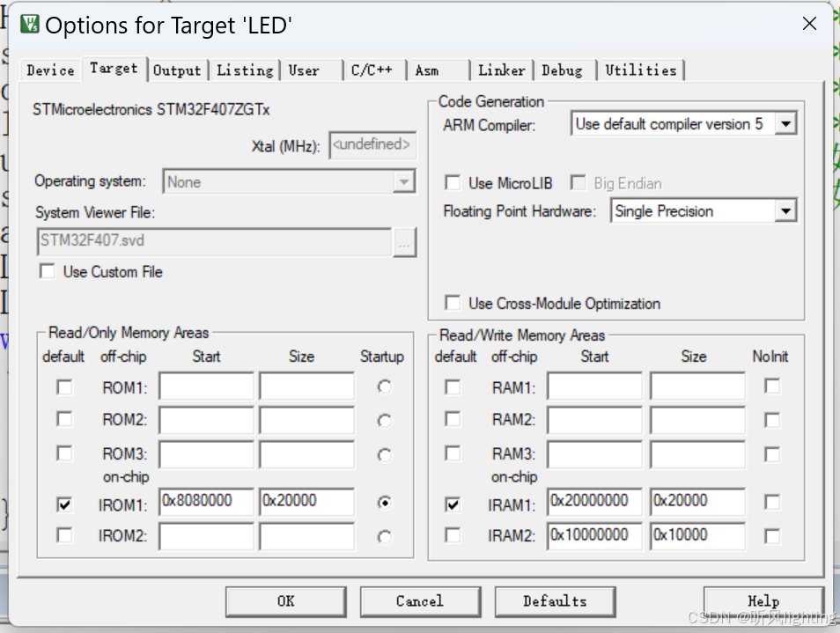Enable NoInit for RAM1
The width and height of the screenshot is (840, 633).
click(x=772, y=386)
